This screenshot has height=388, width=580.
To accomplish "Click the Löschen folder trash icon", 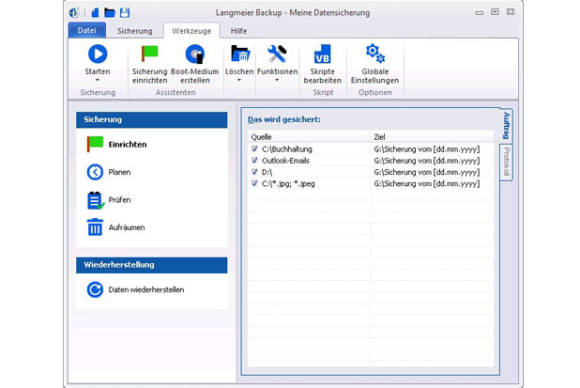I will click(x=240, y=54).
